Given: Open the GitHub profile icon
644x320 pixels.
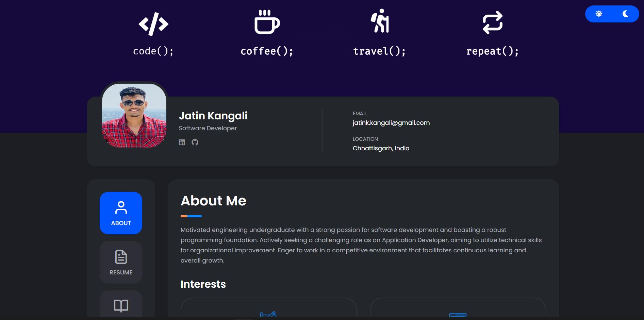Looking at the screenshot, I should coord(195,142).
